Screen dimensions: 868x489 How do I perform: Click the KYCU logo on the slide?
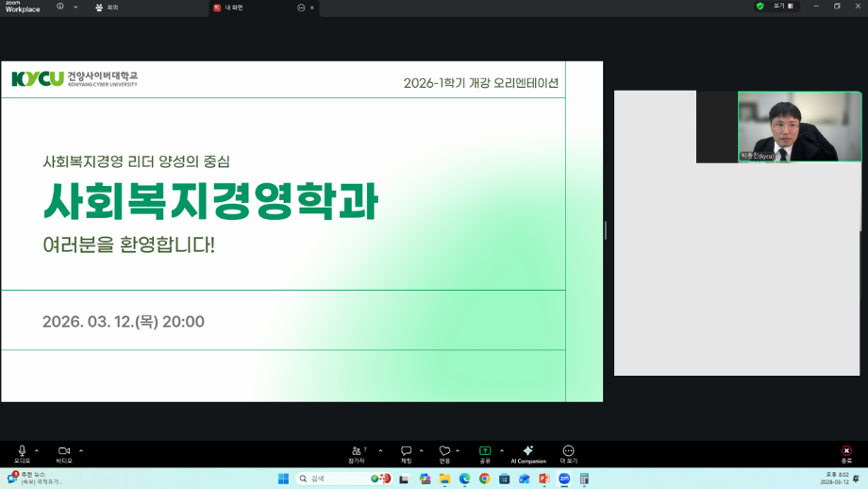[x=75, y=78]
